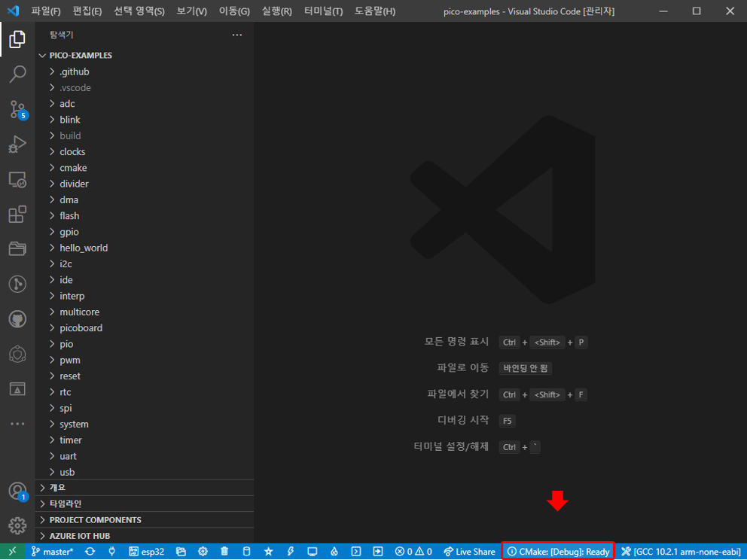The width and height of the screenshot is (747, 560).
Task: Click the remote window indicator in status bar
Action: coord(12,552)
